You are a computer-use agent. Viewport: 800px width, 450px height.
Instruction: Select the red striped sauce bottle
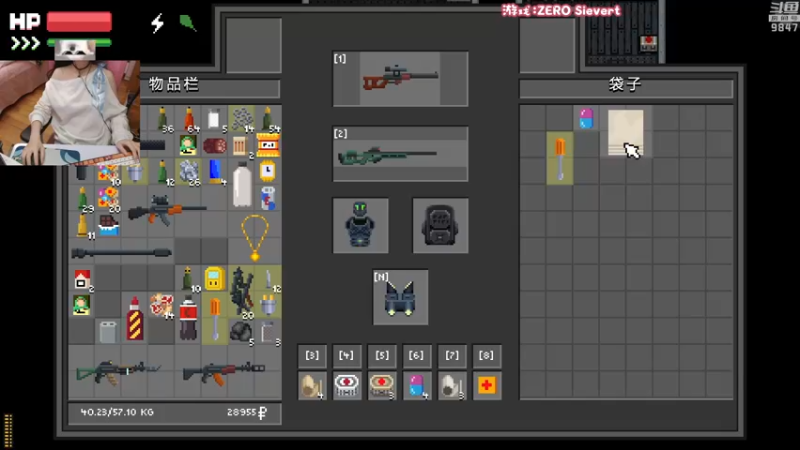[135, 318]
